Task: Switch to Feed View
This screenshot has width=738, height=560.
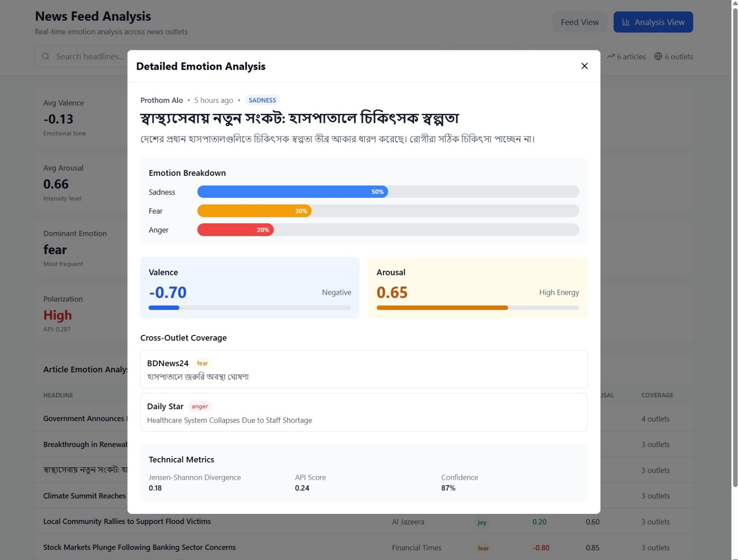Action: click(x=579, y=22)
